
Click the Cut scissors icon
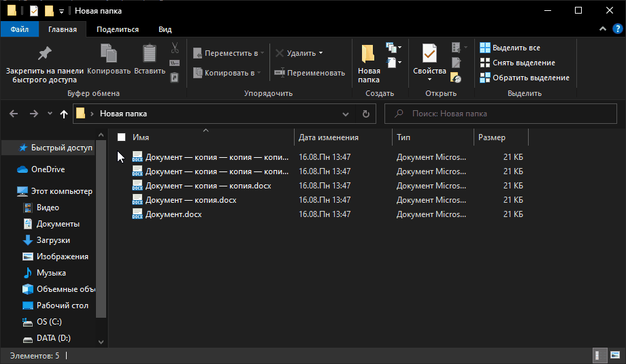(x=174, y=48)
